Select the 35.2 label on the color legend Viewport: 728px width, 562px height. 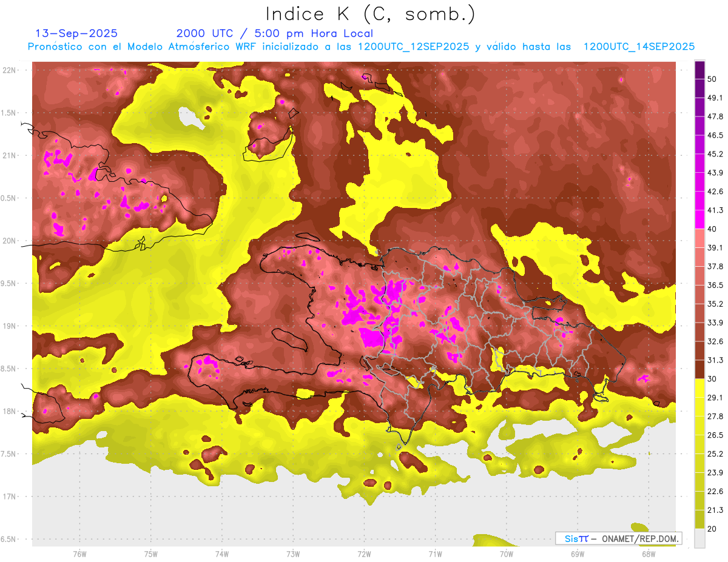pyautogui.click(x=715, y=304)
